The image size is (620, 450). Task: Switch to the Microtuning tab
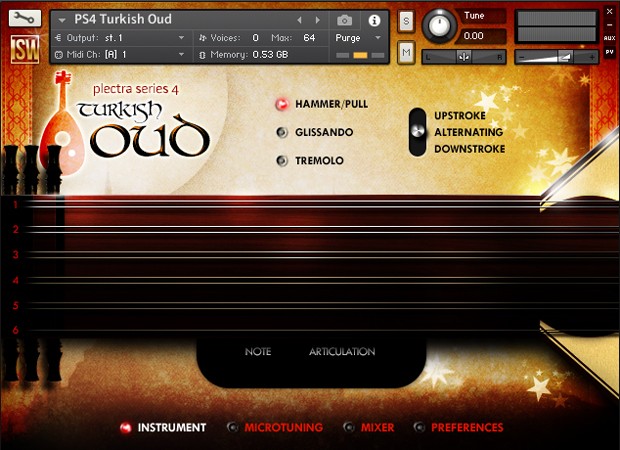[284, 427]
